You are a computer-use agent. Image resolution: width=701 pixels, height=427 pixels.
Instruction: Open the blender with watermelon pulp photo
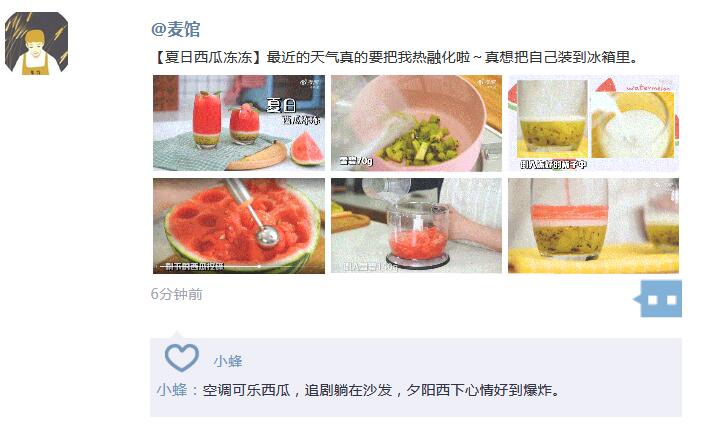pos(416,225)
